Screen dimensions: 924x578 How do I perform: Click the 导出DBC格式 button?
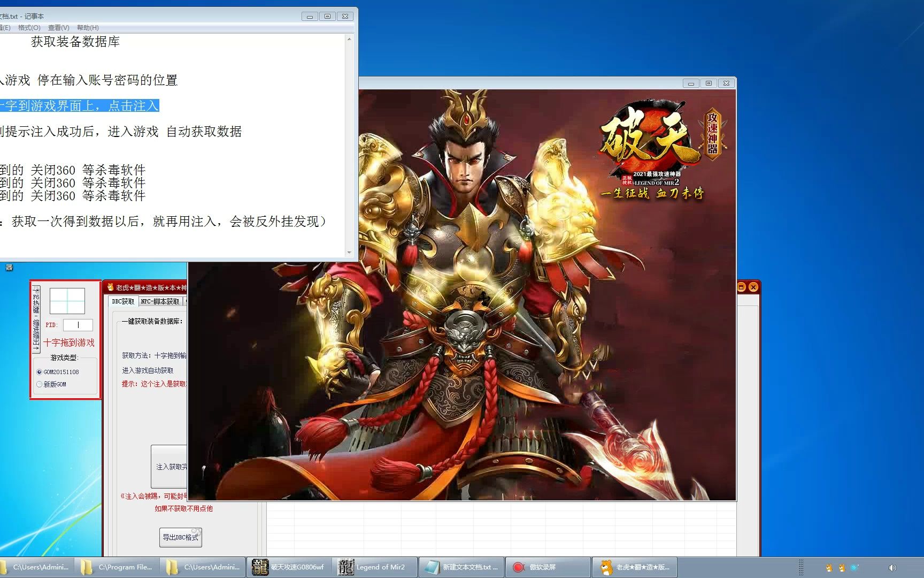point(181,537)
